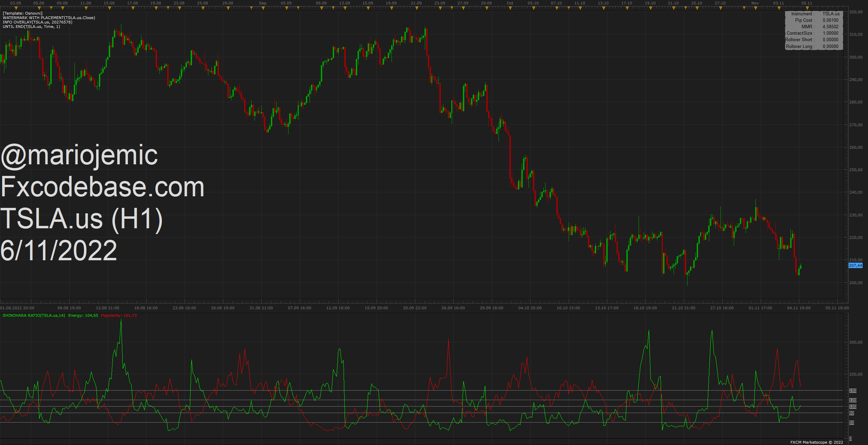Click the '29.09 18:00' time axis label
This screenshot has width=868, height=445.
pos(491,308)
